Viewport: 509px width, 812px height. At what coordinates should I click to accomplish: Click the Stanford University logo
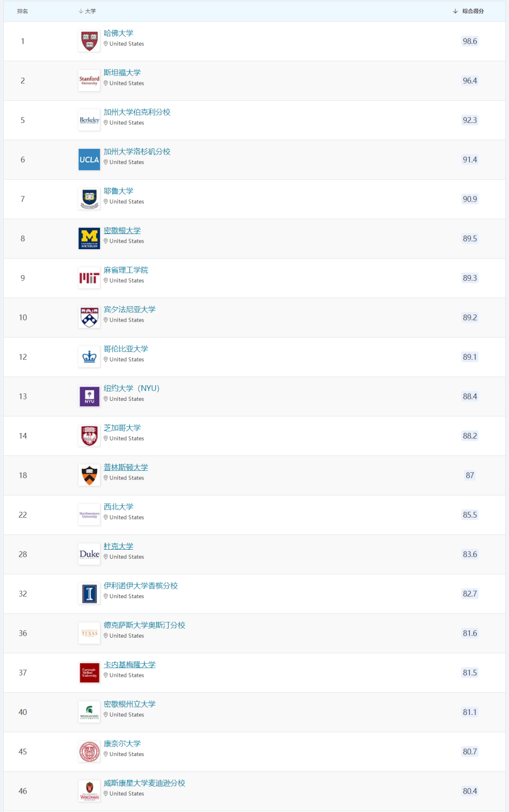(89, 81)
